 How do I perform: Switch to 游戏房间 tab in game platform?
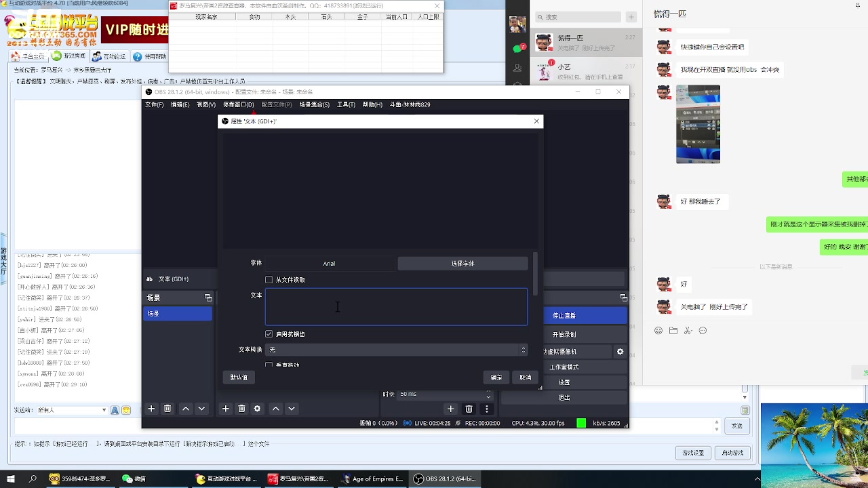pos(69,56)
